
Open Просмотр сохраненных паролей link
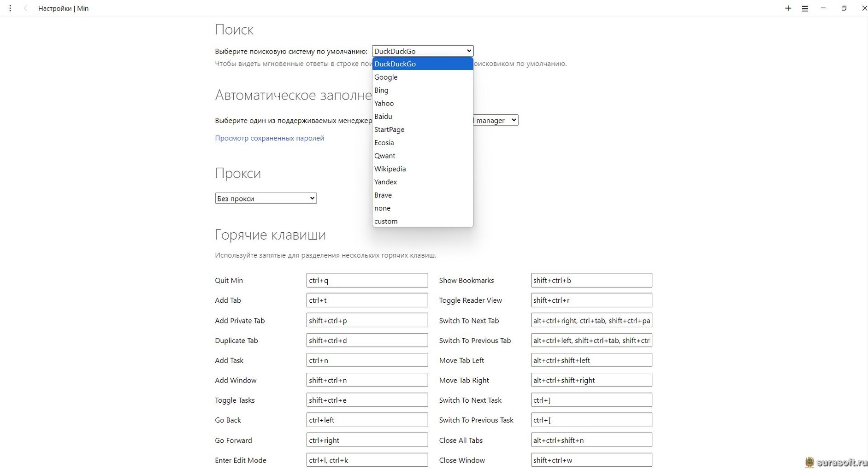coord(269,138)
